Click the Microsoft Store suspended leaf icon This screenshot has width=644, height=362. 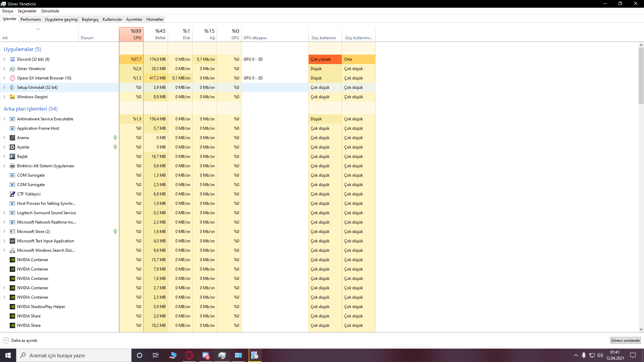[115, 232]
